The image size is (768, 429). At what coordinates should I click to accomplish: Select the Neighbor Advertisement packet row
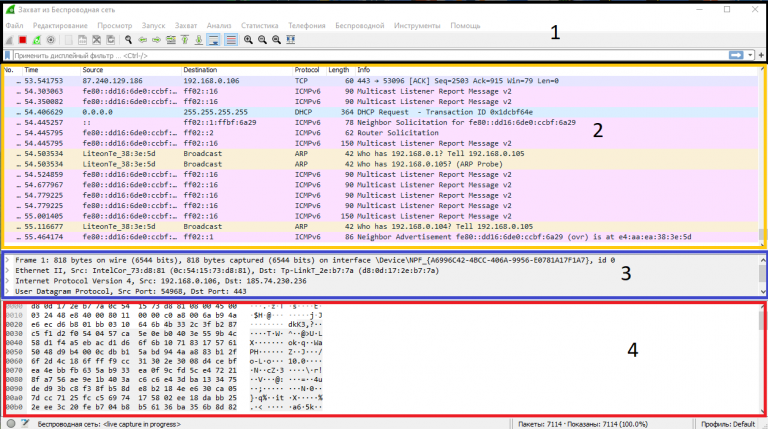pos(381,237)
